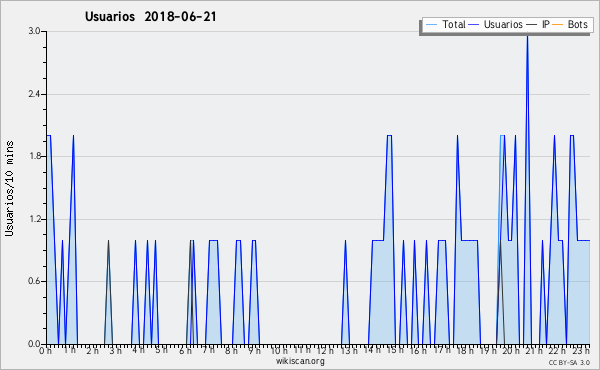600x370 pixels.
Task: Click the '21 h' x-axis label
Action: point(535,350)
